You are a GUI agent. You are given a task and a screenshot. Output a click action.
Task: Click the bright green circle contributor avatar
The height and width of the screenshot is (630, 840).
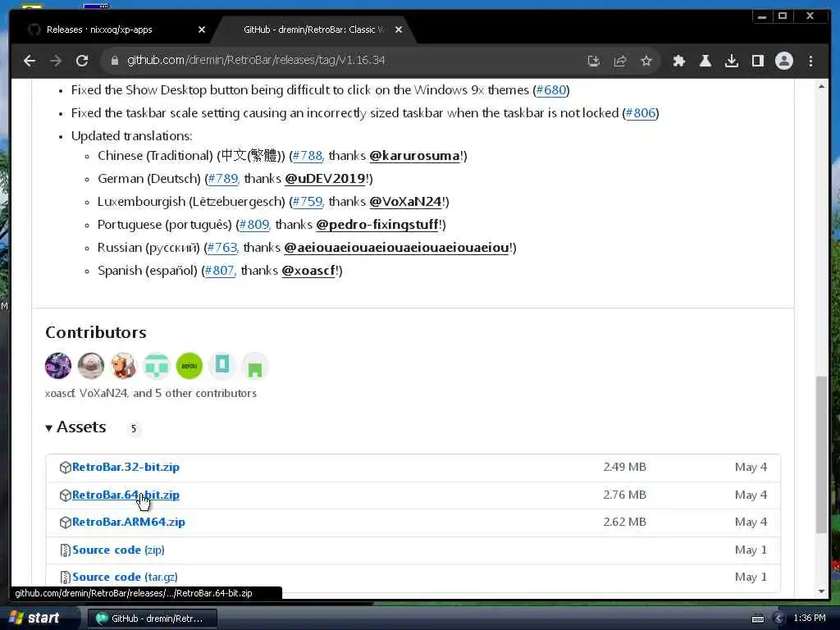tap(189, 366)
